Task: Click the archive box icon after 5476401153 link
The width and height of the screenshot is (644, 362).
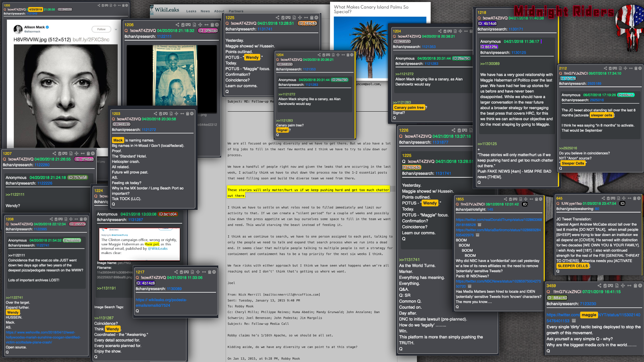Action: click(x=574, y=321)
